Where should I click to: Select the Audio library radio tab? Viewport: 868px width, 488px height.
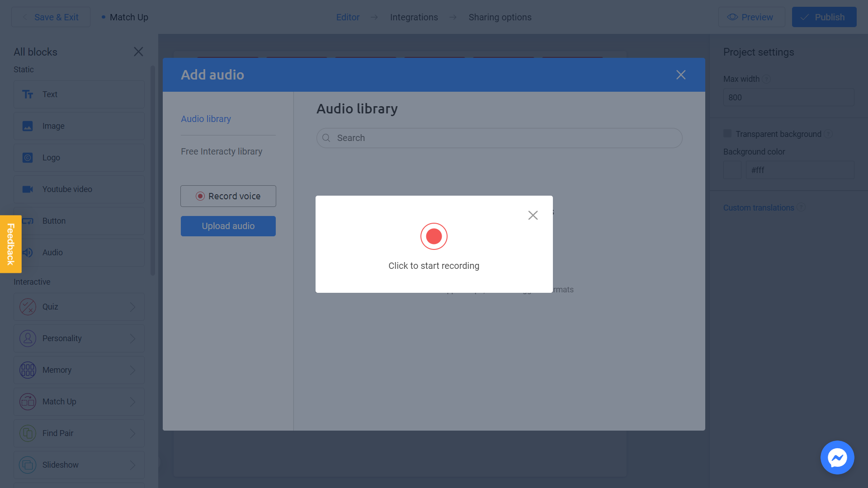(x=206, y=118)
